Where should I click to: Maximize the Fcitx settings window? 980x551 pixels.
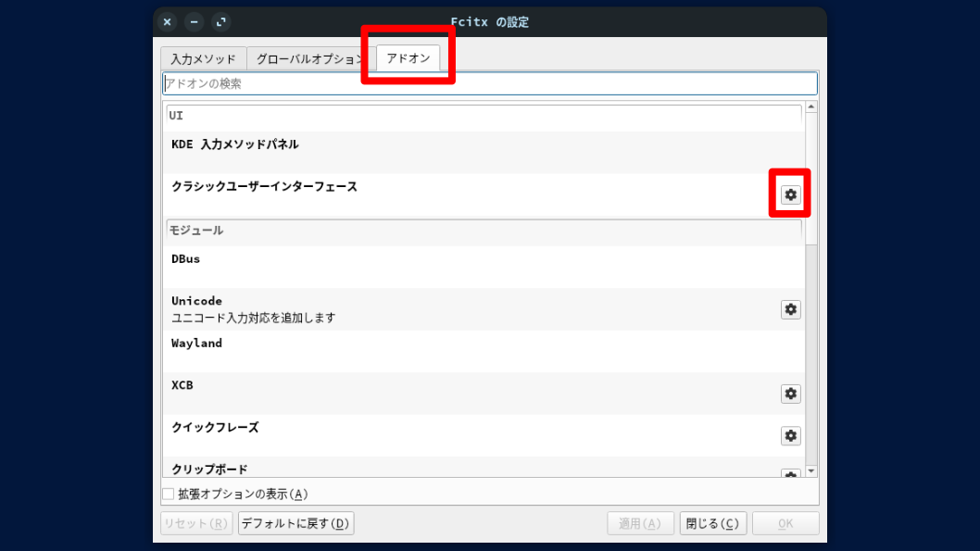coord(220,21)
